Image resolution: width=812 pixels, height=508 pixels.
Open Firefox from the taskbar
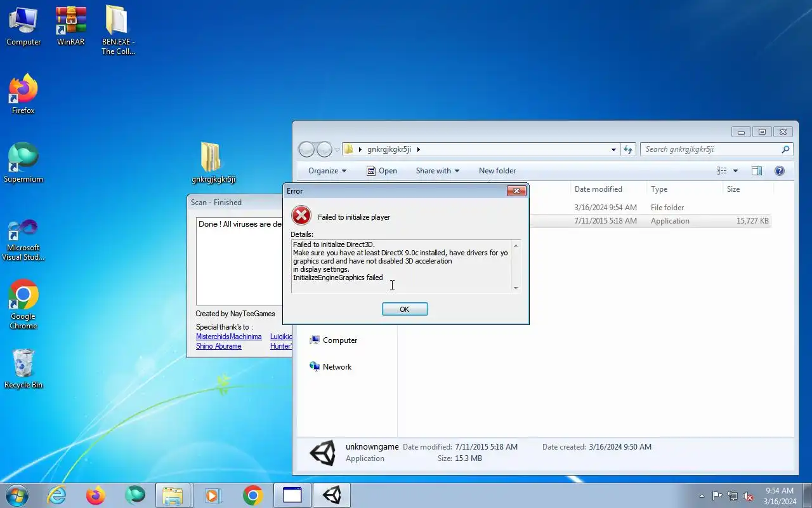pyautogui.click(x=96, y=495)
